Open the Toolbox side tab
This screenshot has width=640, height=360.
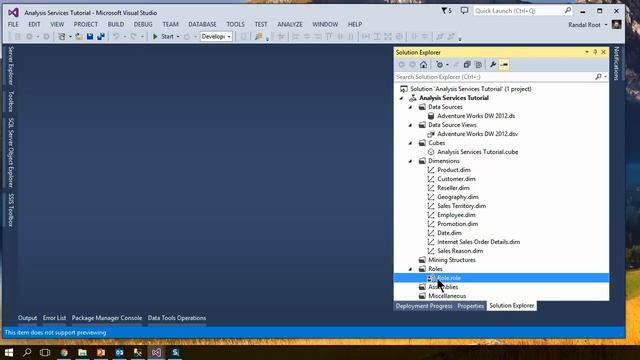pos(11,101)
